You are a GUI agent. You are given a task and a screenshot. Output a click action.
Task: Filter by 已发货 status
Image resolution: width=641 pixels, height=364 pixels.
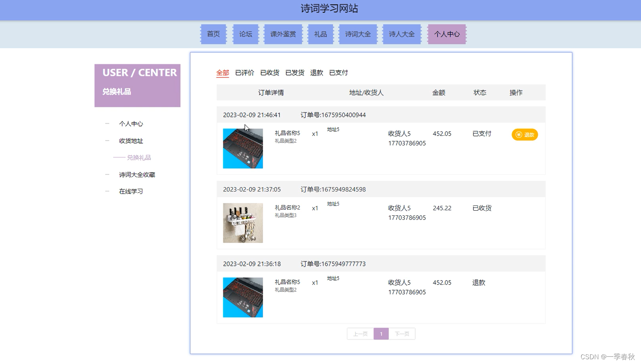click(295, 72)
